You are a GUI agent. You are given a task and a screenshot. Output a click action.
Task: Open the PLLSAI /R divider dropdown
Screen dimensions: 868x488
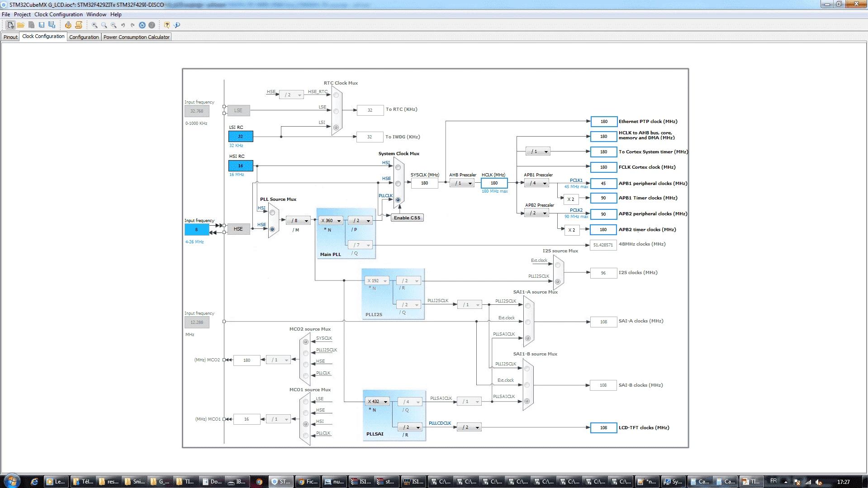pyautogui.click(x=410, y=427)
